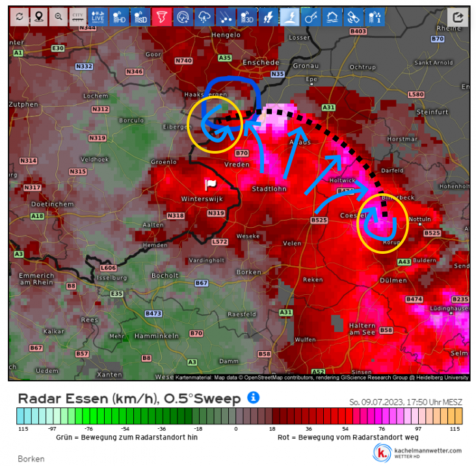Open the LIVE analysis layer
The height and width of the screenshot is (466, 476).
tap(98, 17)
